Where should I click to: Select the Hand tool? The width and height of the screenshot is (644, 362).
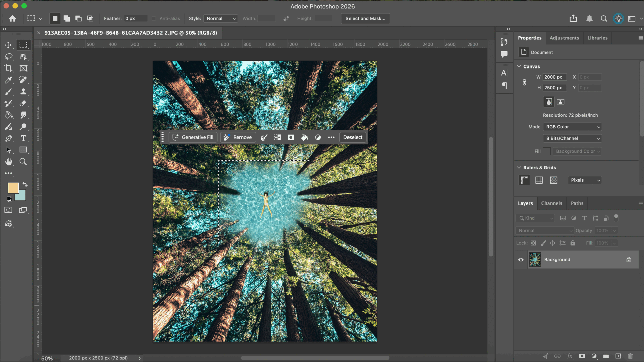(x=8, y=162)
